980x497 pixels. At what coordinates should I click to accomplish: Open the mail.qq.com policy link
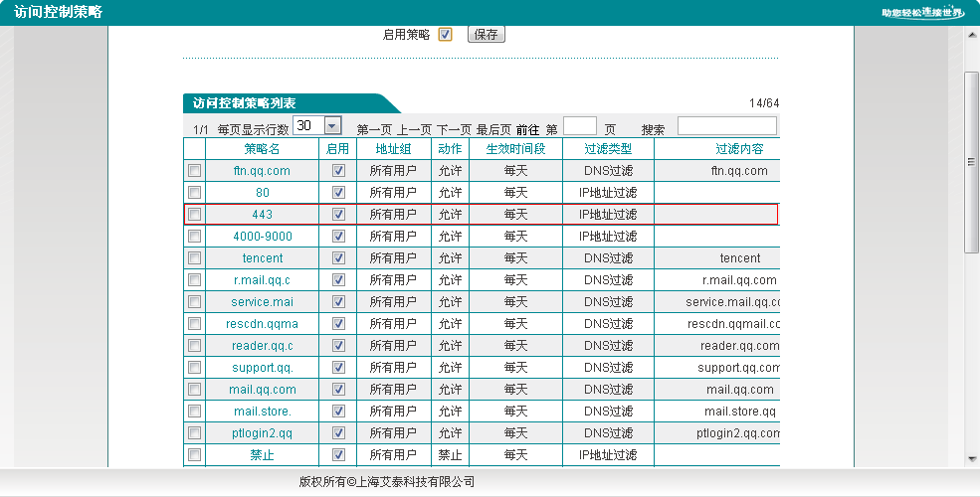pos(262,389)
